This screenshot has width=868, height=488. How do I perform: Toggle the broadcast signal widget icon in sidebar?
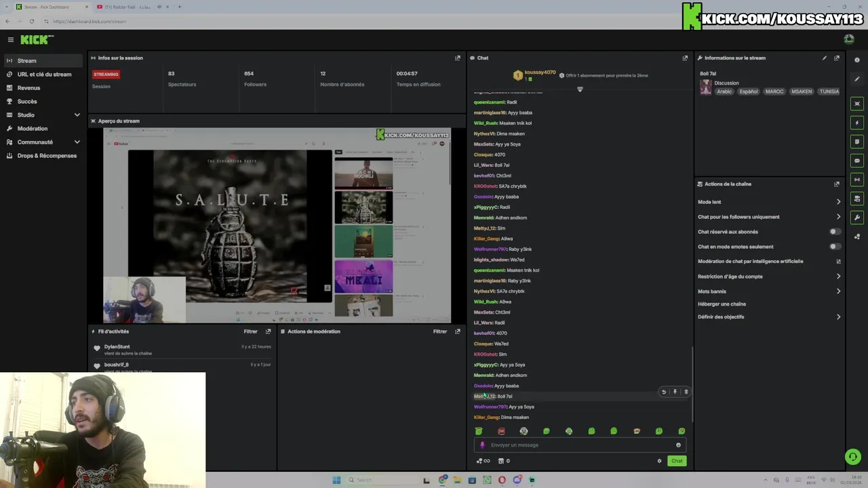[x=857, y=180]
